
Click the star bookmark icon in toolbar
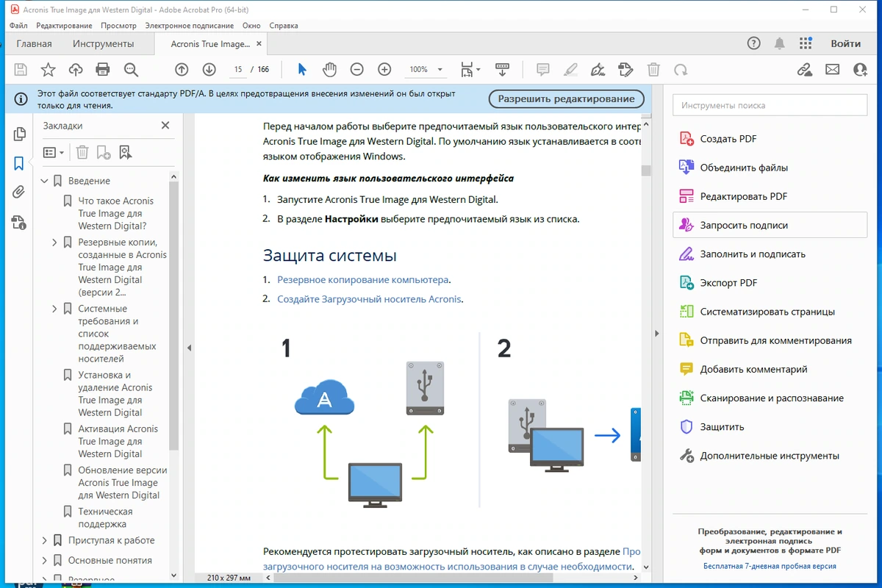48,70
